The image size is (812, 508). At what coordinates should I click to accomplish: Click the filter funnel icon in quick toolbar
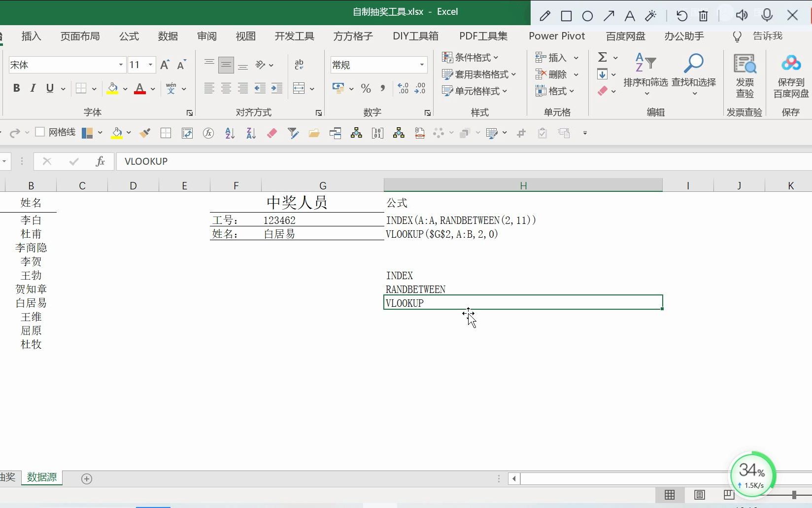coord(293,133)
